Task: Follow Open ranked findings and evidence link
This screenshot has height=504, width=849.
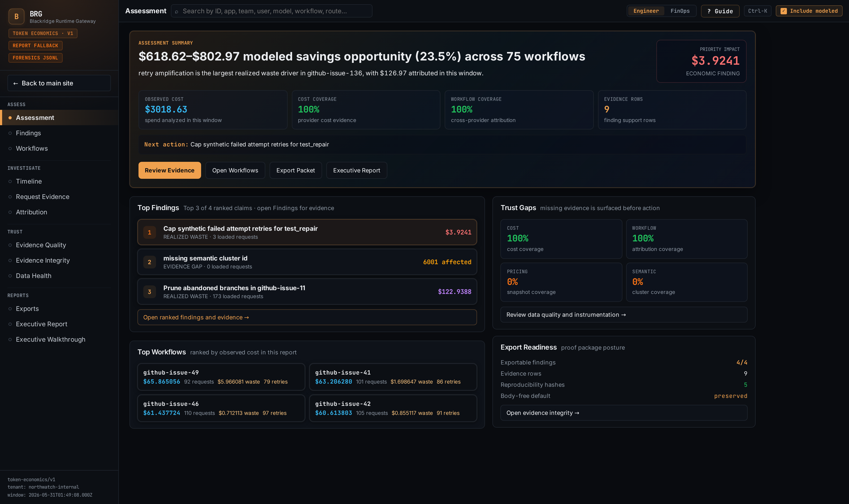Action: click(307, 317)
